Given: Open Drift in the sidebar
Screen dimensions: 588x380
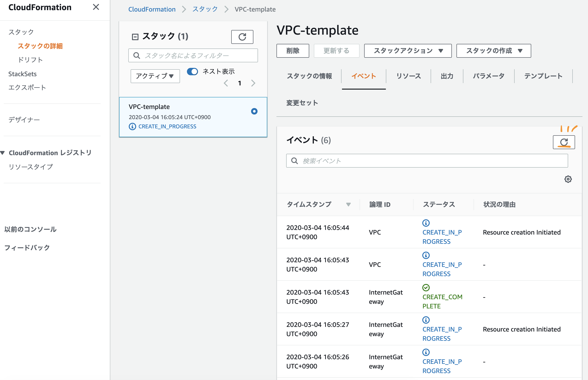Looking at the screenshot, I should click(30, 60).
